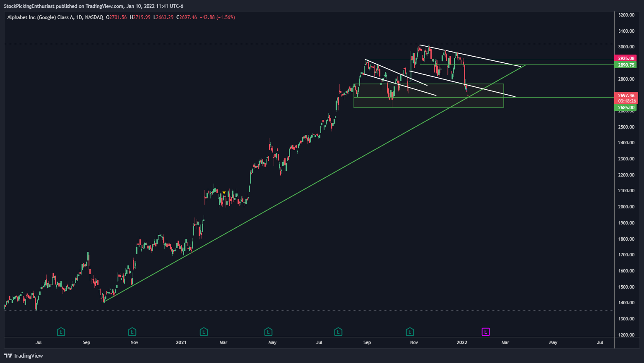Click the late October 2021 earnings E marker
The image size is (644, 363).
pos(410,332)
